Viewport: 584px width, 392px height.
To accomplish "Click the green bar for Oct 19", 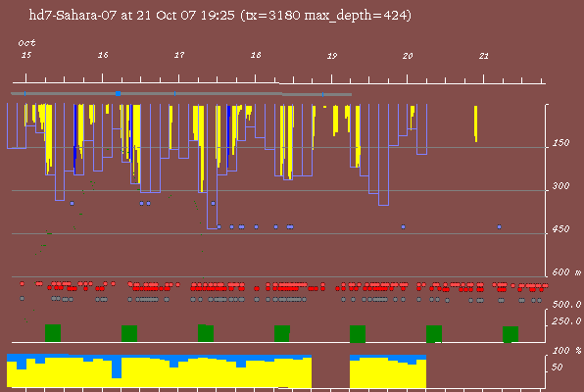I will (x=358, y=334).
